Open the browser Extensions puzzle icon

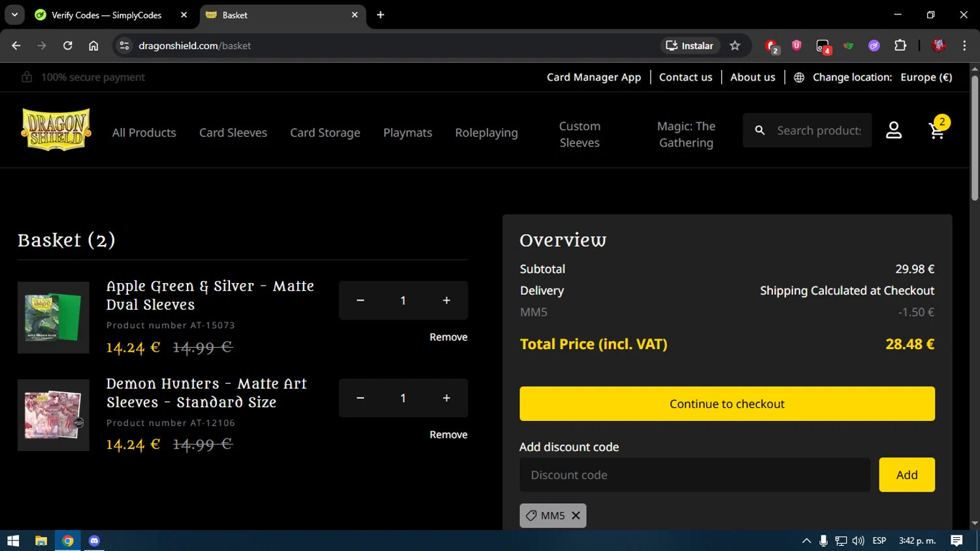pos(900,46)
